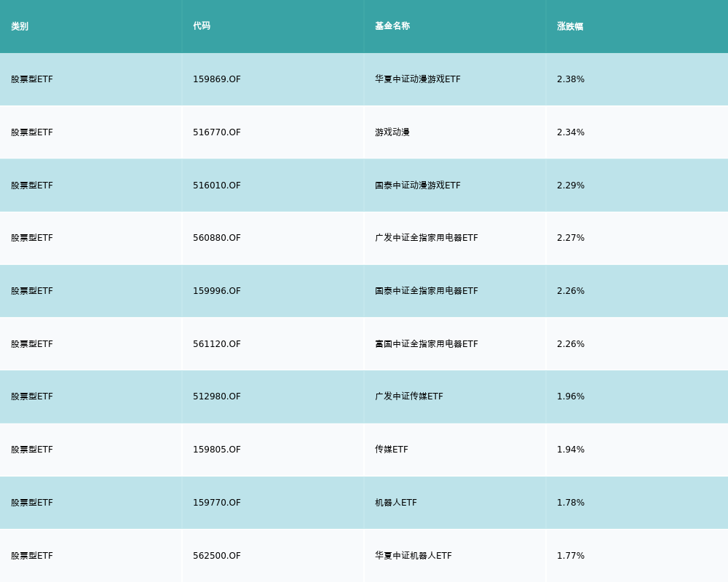The height and width of the screenshot is (582, 728).
Task: Click 股票型ETF in the 512980.OF row
Action: pos(32,396)
